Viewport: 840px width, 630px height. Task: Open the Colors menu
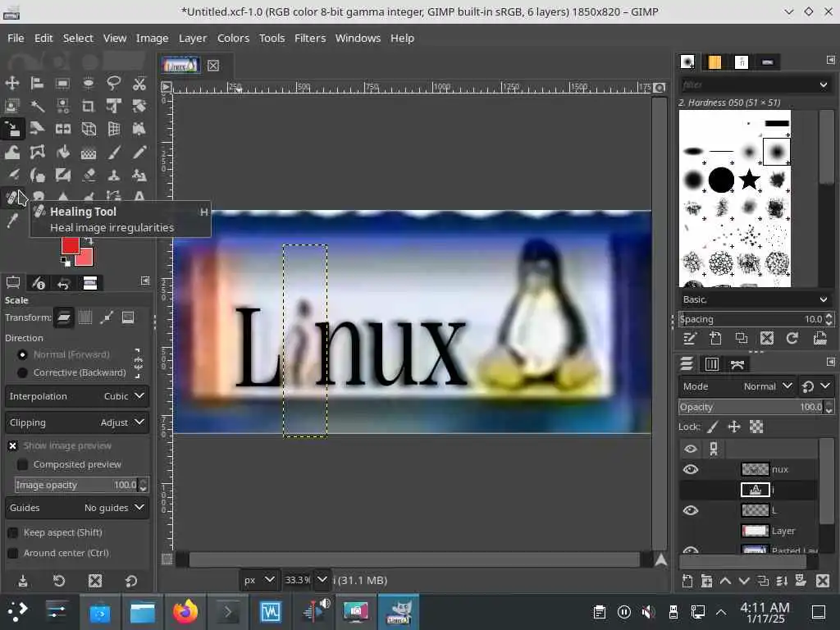coord(233,38)
